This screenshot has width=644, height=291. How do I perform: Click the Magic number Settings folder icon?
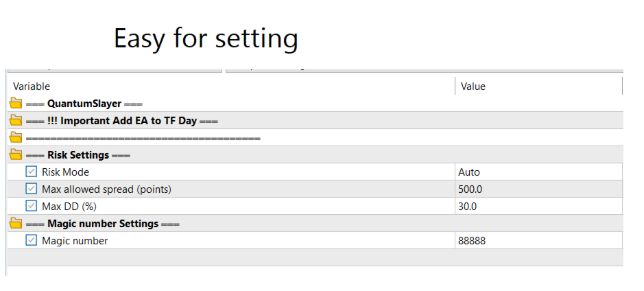16,224
